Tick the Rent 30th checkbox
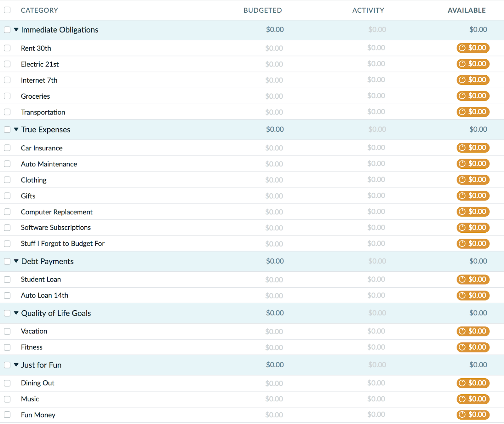 tap(7, 48)
